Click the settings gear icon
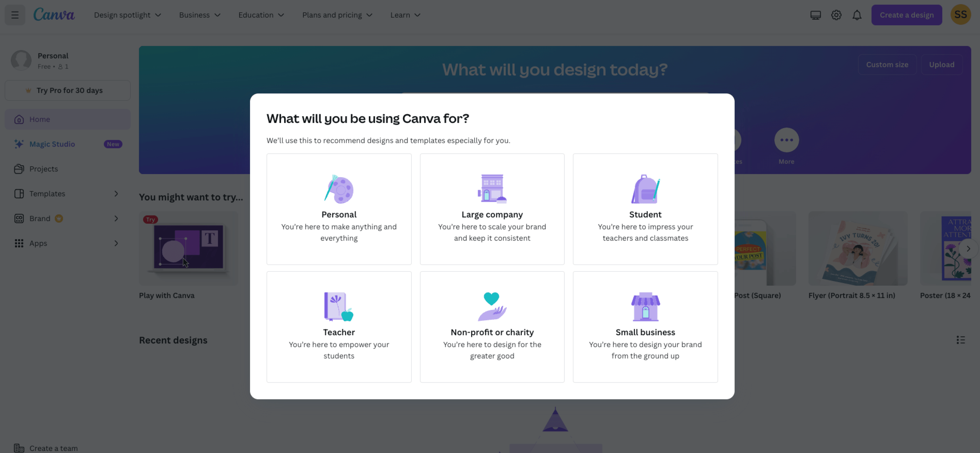Screen dimensions: 980x453 [x=836, y=15]
